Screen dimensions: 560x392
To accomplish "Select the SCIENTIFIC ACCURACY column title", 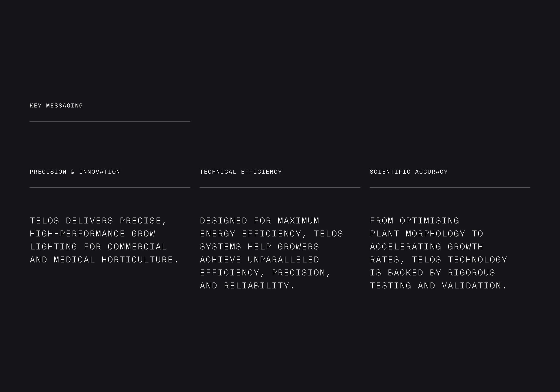I will 409,172.
